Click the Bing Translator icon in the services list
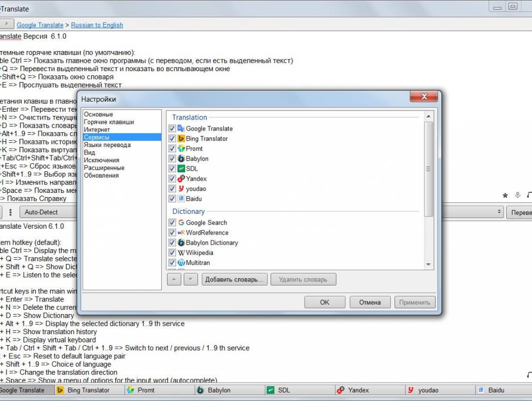This screenshot has height=401, width=532. pyautogui.click(x=181, y=139)
